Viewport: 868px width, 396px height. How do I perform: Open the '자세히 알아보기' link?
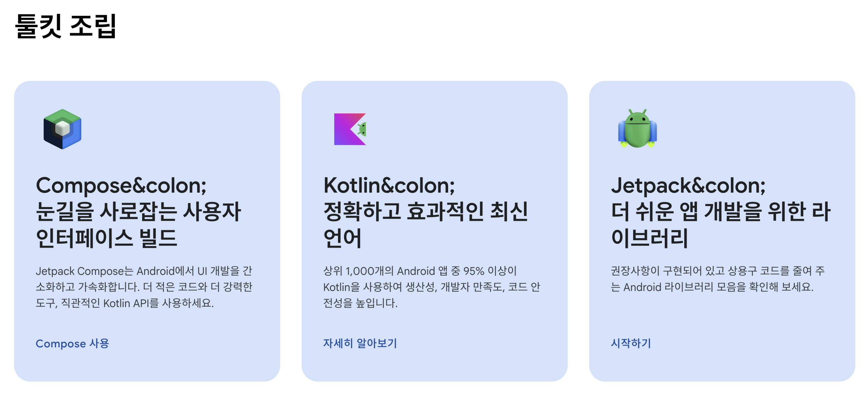(x=360, y=343)
